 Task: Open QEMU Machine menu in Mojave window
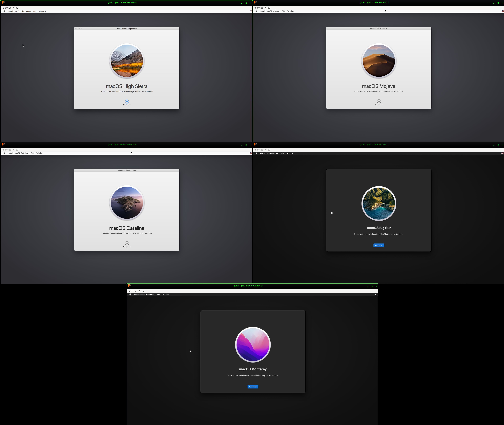259,8
